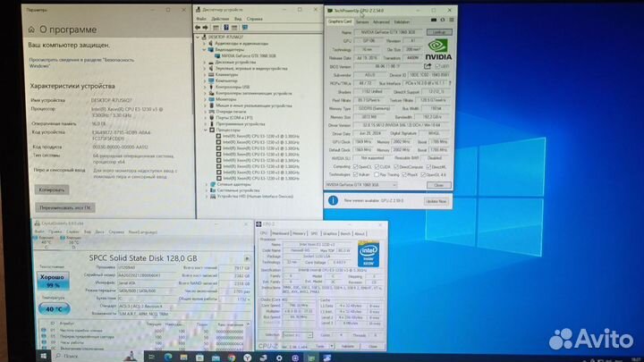This screenshot has width=644, height=362.
Task: Open the Socket selection dropdown in CPU-Z
Action: 297,335
